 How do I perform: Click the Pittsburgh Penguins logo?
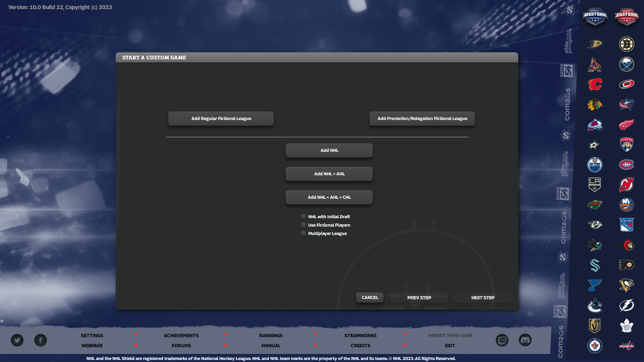[x=627, y=285]
